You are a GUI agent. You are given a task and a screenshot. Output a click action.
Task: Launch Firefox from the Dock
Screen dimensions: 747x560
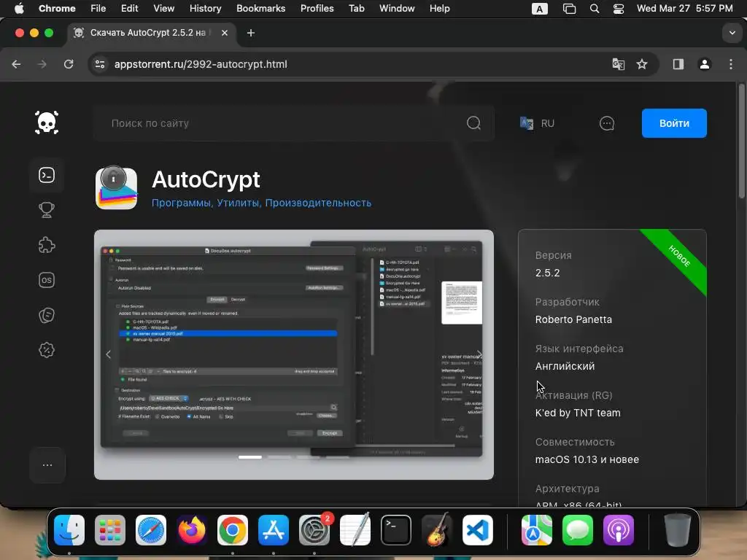click(x=192, y=530)
